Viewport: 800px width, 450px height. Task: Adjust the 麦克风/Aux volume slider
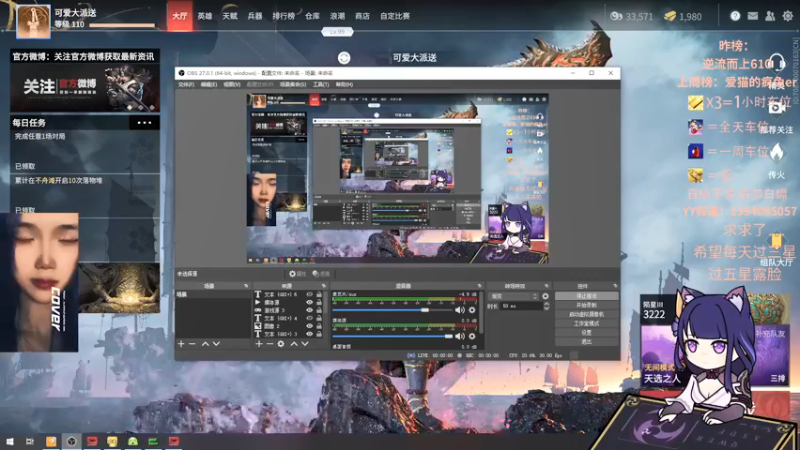tap(393, 310)
